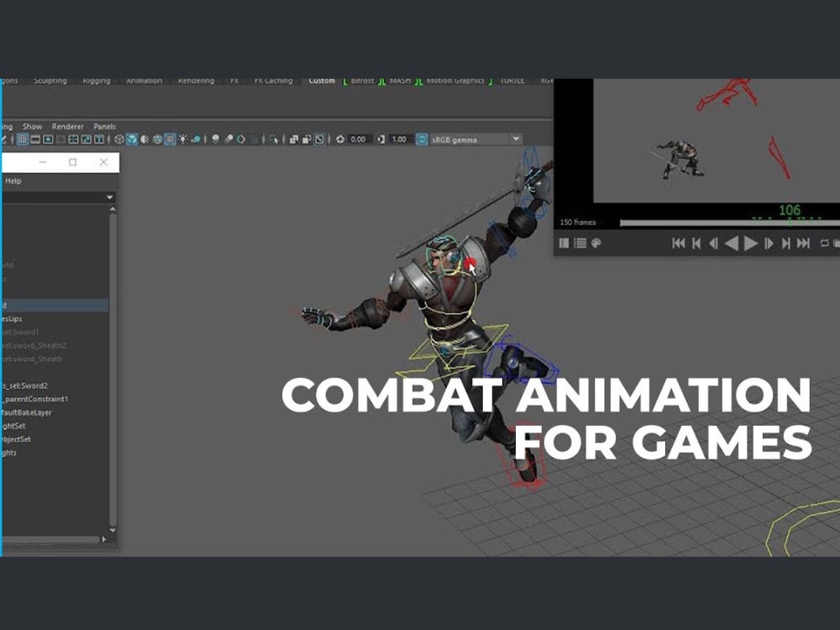Toggle the Field Chart icon
This screenshot has width=840, height=630.
pos(73,139)
